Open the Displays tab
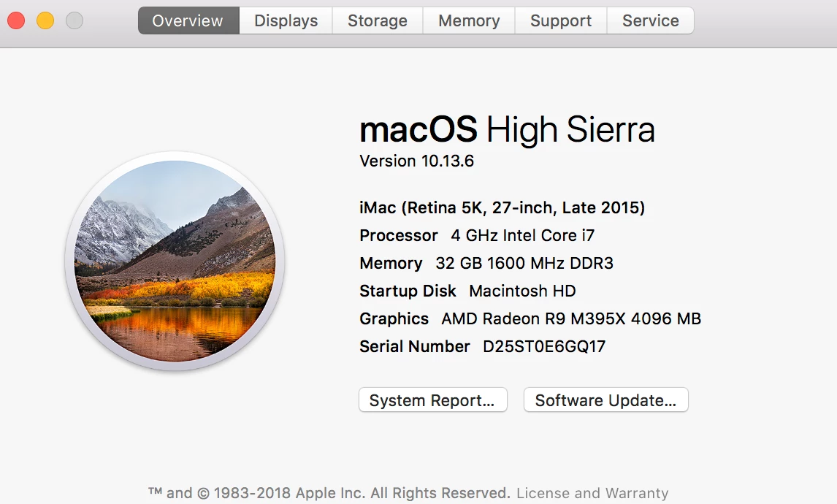 tap(286, 21)
